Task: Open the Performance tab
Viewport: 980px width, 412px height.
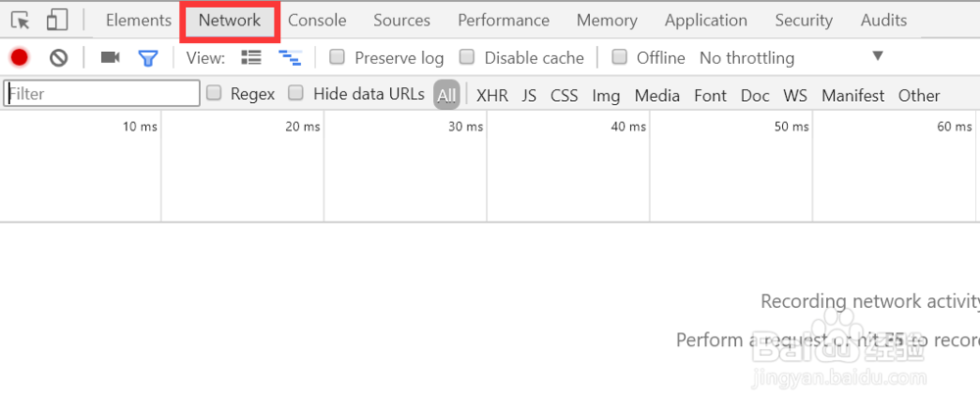Action: (x=503, y=21)
